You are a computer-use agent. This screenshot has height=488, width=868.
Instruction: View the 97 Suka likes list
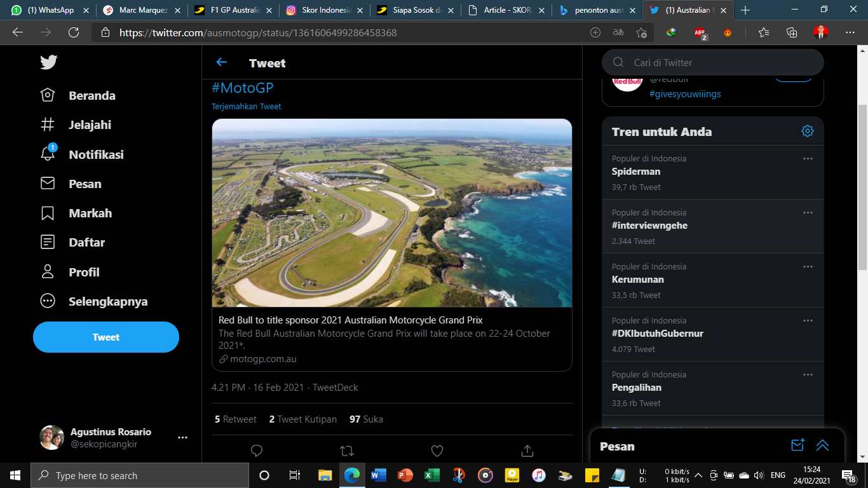[366, 419]
